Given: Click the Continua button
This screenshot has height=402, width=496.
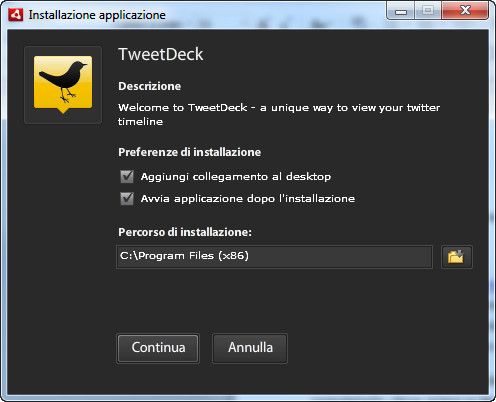Looking at the screenshot, I should (158, 348).
